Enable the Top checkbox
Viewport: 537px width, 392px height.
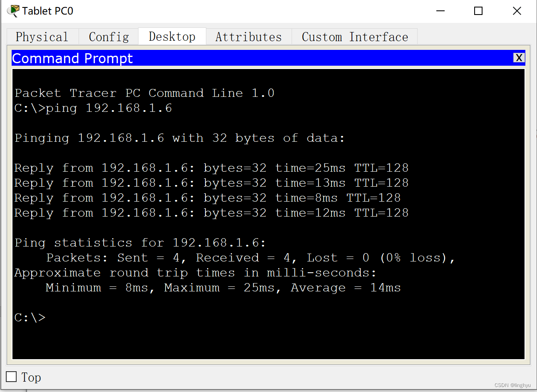[x=12, y=377]
